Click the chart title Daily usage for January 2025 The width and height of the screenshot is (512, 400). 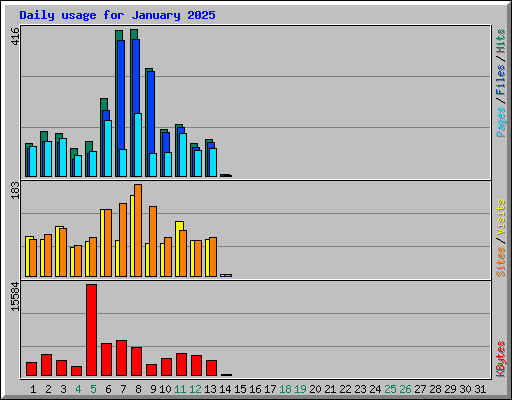click(x=117, y=15)
